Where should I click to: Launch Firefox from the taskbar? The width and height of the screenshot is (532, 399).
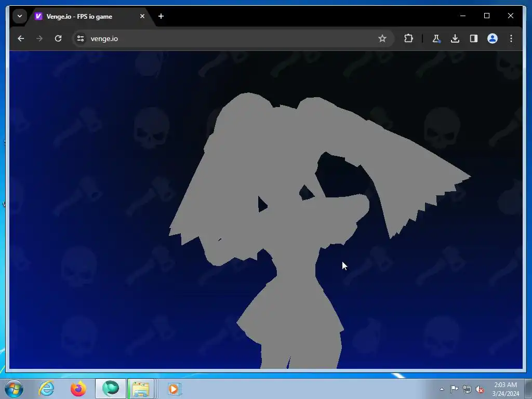pos(78,389)
